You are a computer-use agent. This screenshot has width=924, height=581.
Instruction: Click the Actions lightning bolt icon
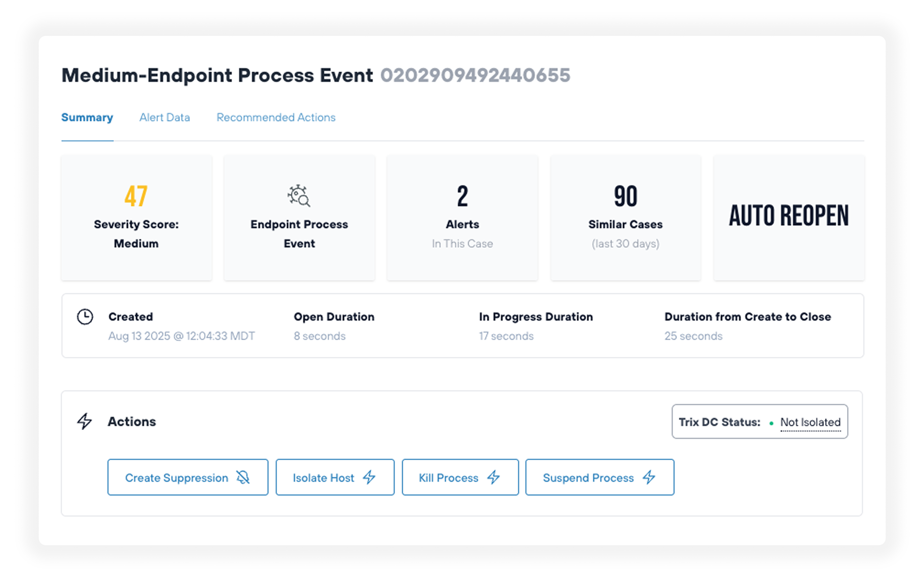[x=84, y=421]
